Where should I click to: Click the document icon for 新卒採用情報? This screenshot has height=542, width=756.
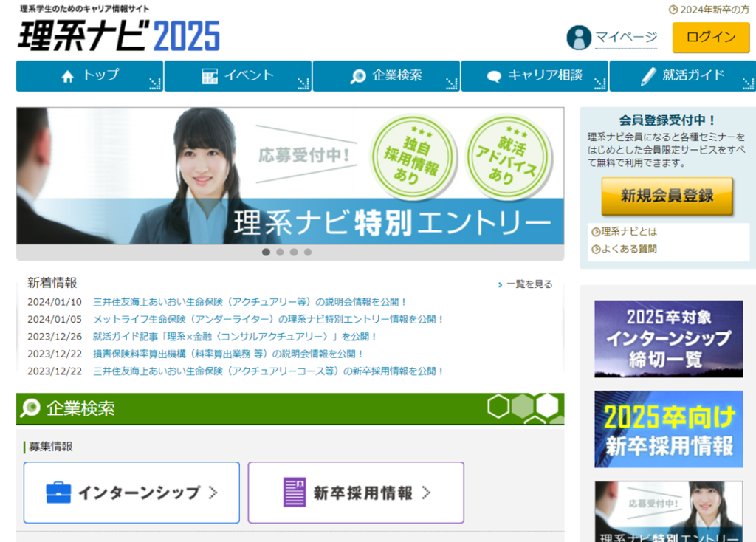295,493
